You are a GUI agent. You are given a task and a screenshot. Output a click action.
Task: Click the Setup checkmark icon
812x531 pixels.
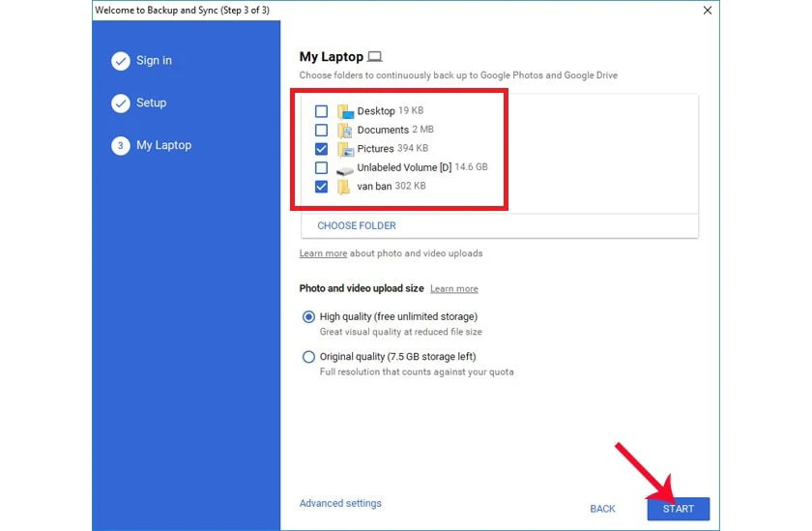[x=121, y=103]
